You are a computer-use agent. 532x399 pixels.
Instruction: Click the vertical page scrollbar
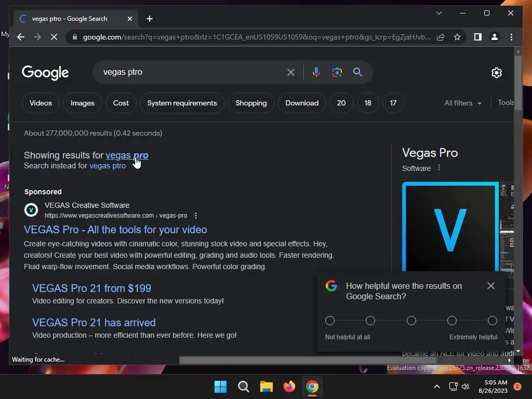tap(518, 83)
